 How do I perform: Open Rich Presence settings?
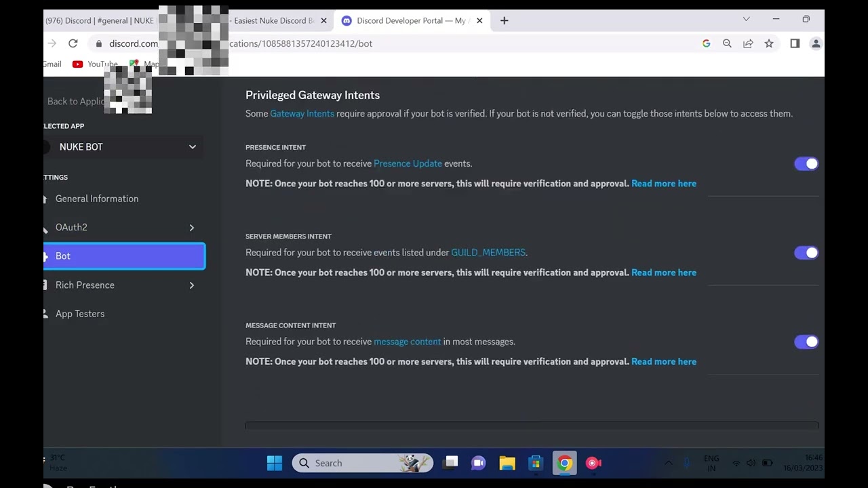coord(85,285)
